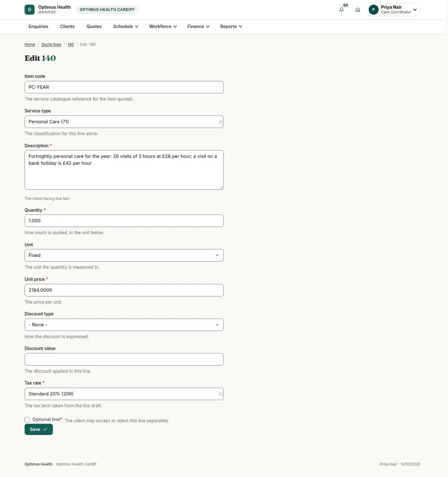This screenshot has width=448, height=477.
Task: Expand the user account menu chevron
Action: click(415, 10)
